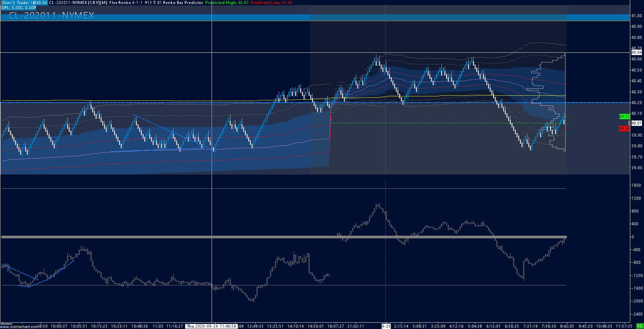The height and width of the screenshot is (329, 644).
Task: Click the 40.90 price scale label
Action: click(x=637, y=27)
